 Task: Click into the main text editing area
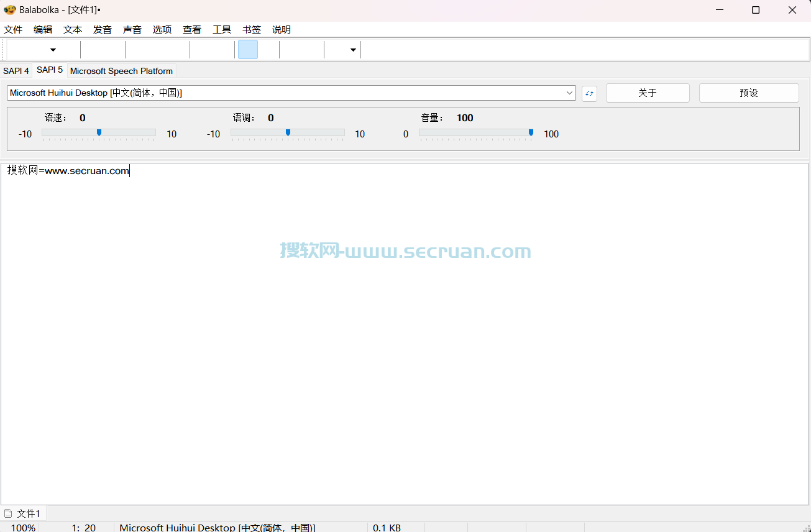(405, 334)
